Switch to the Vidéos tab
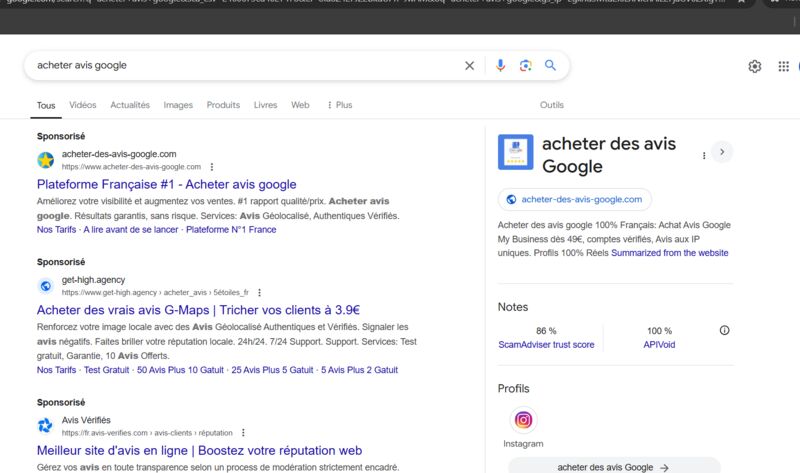The image size is (800, 473). pyautogui.click(x=83, y=105)
